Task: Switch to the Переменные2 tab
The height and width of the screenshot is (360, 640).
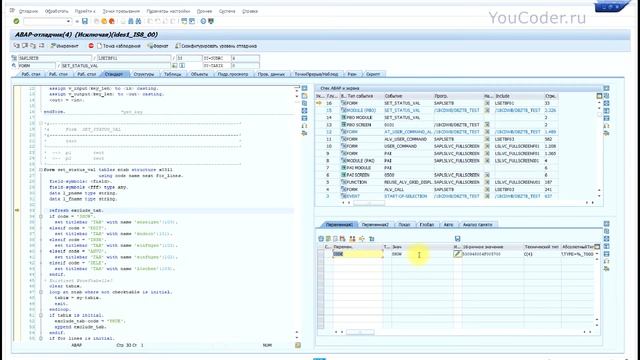Action: pos(375,224)
